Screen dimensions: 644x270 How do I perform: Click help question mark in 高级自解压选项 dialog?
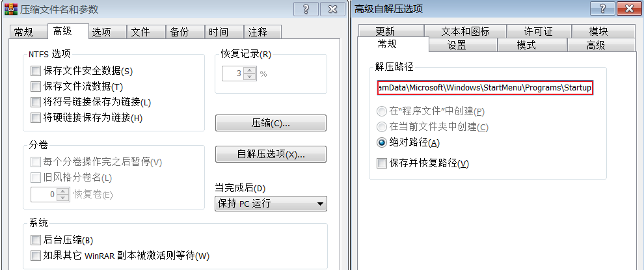pyautogui.click(x=602, y=8)
